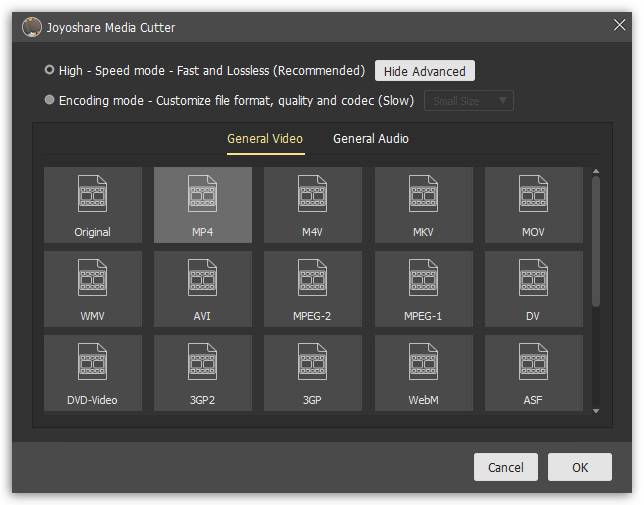
Task: Choose the MP4 video format tile
Action: pos(202,204)
